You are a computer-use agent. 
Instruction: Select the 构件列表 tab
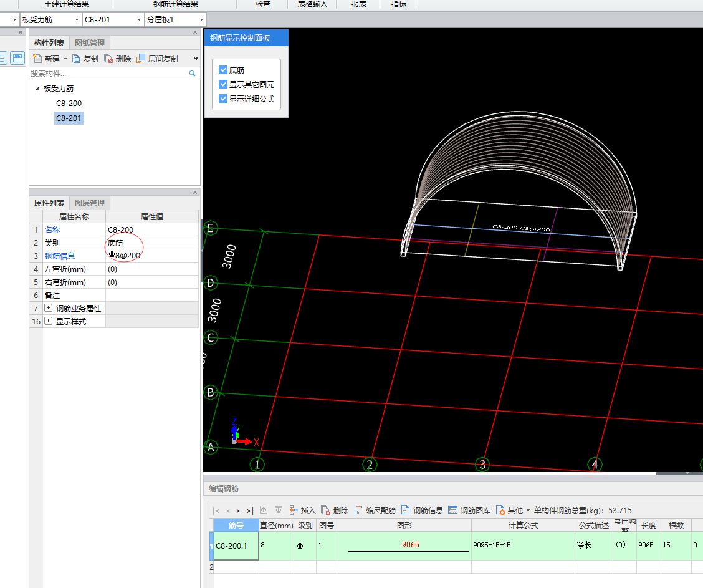coord(49,42)
